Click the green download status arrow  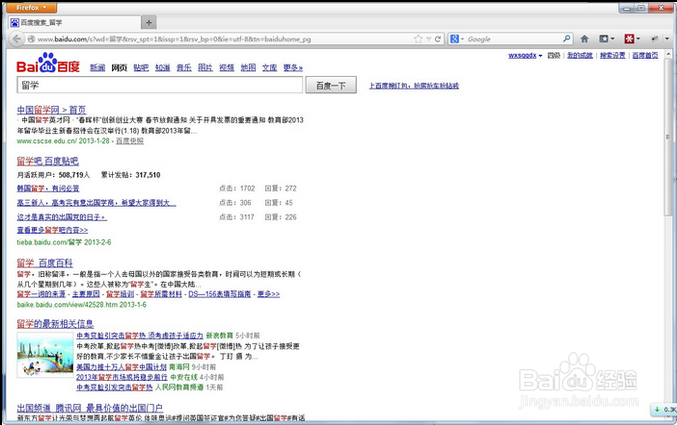[657, 409]
